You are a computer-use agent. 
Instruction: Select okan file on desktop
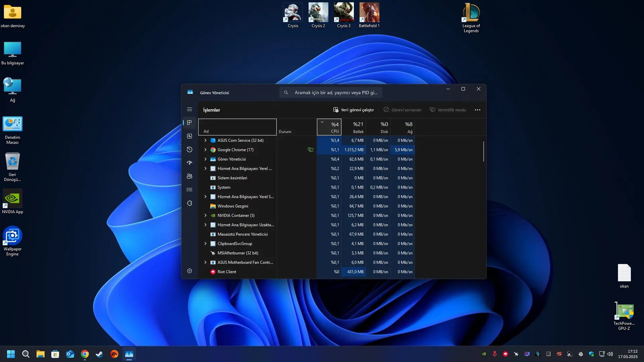[624, 276]
